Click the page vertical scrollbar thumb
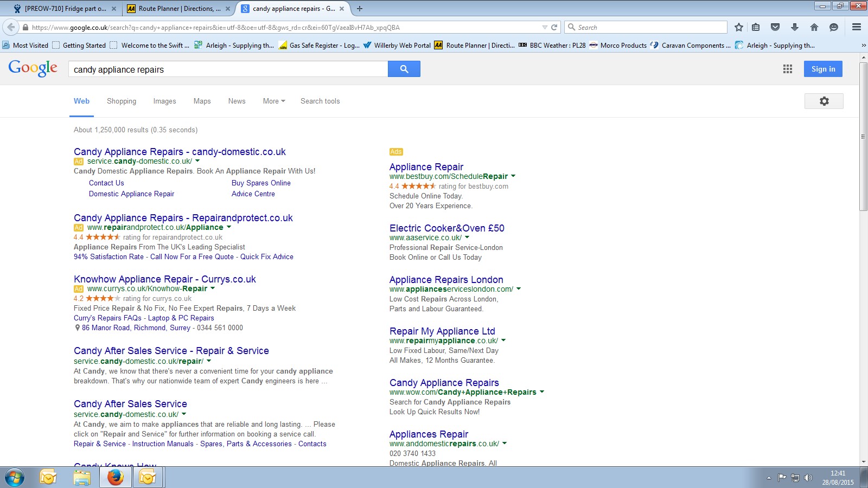Image resolution: width=868 pixels, height=488 pixels. click(x=863, y=137)
